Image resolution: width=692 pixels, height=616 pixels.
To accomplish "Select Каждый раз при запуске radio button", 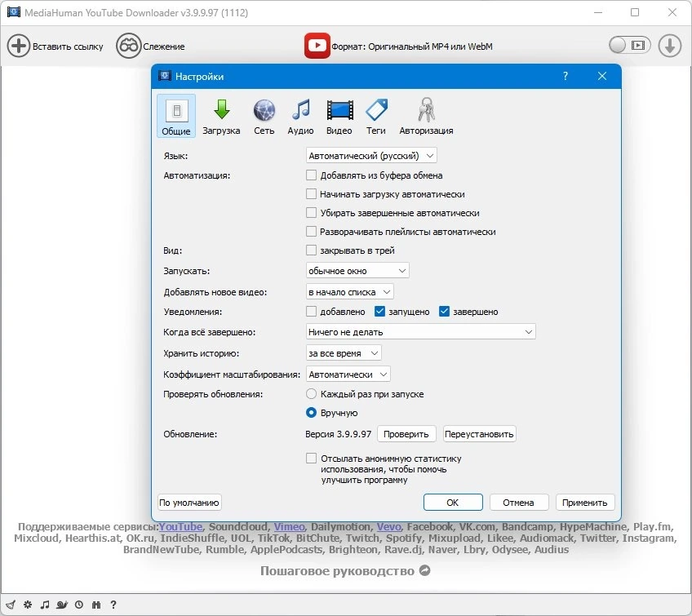I will coord(311,393).
